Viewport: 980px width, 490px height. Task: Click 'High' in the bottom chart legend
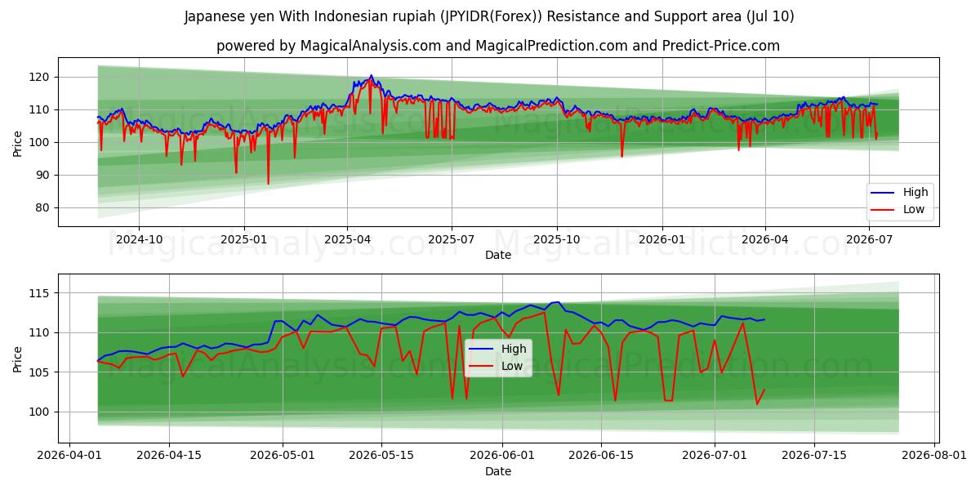click(x=514, y=349)
